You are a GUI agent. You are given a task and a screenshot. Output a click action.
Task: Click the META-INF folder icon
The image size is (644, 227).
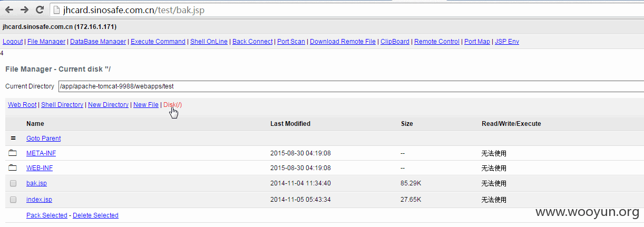pos(13,153)
